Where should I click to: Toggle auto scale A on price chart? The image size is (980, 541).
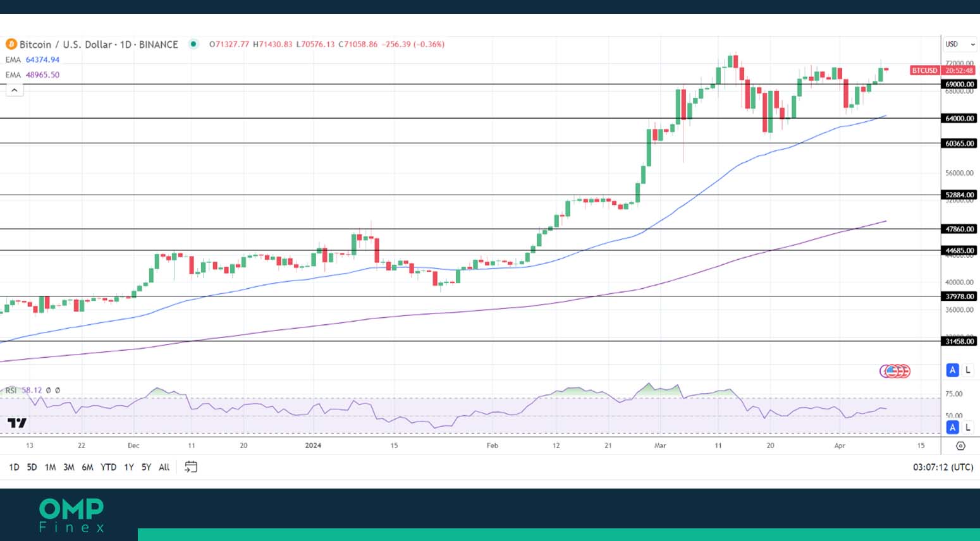coord(952,370)
